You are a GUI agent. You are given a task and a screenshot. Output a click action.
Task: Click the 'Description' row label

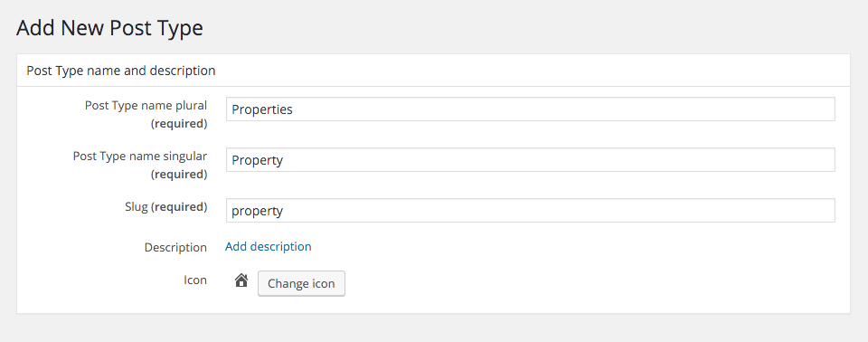(175, 247)
